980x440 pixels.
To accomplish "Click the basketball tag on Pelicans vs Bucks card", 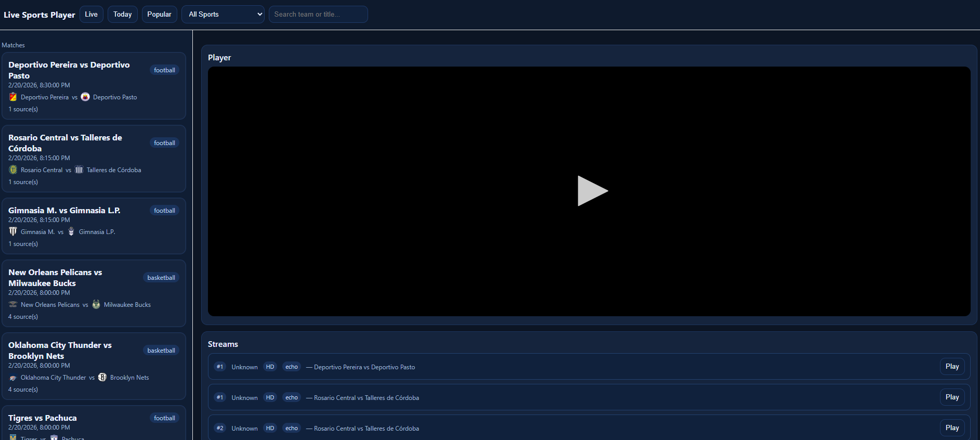I will coord(161,278).
